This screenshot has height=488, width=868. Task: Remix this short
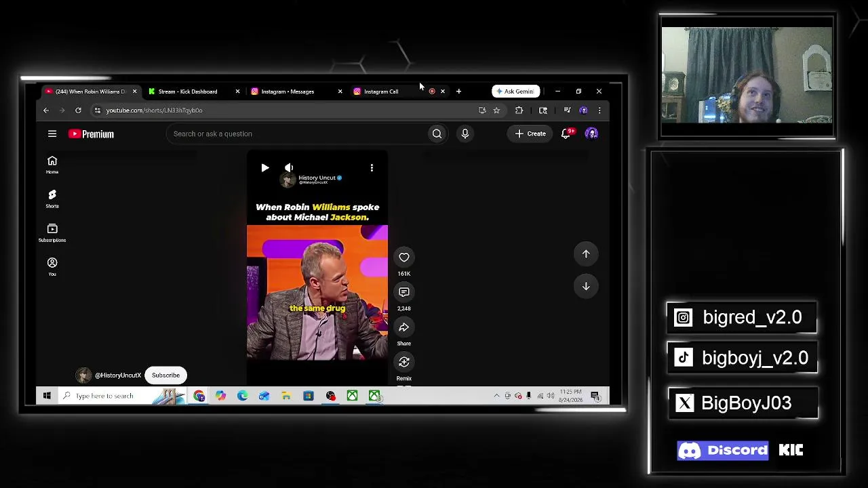[404, 362]
